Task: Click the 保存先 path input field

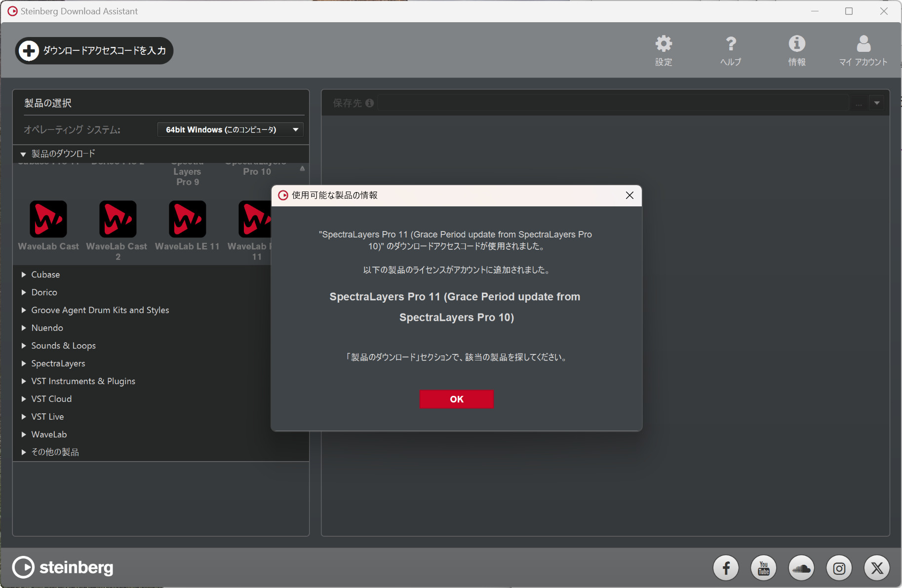Action: 614,103
